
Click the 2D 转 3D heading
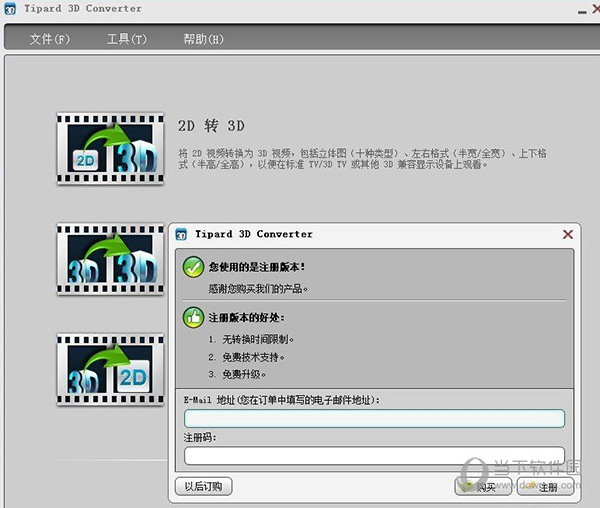point(211,126)
